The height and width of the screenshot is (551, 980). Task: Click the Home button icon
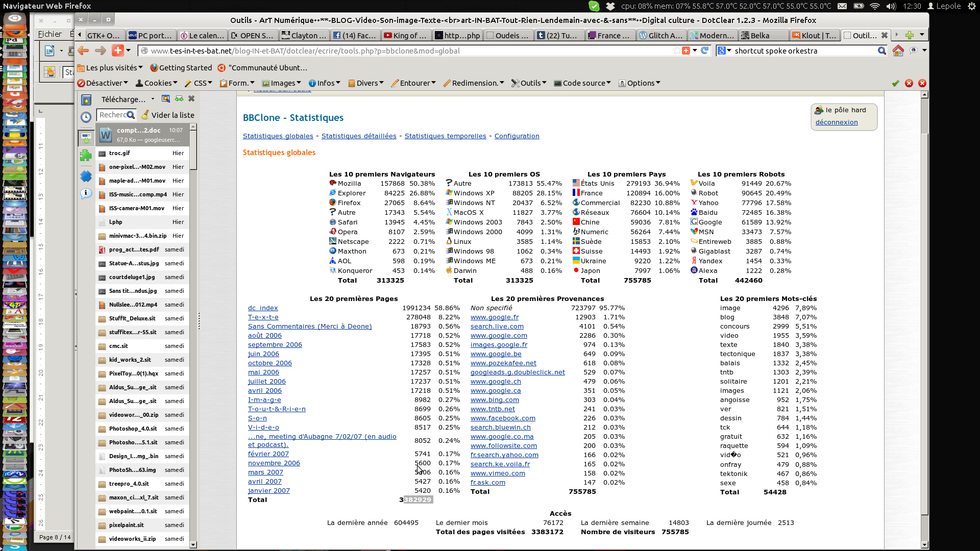898,51
